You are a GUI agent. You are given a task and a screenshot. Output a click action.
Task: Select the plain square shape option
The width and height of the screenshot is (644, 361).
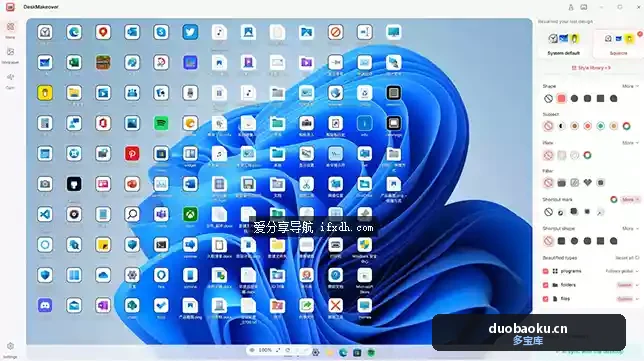(x=600, y=99)
